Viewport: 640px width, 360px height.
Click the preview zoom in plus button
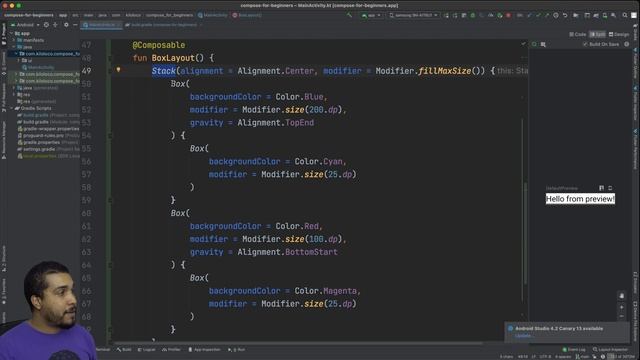click(x=621, y=307)
